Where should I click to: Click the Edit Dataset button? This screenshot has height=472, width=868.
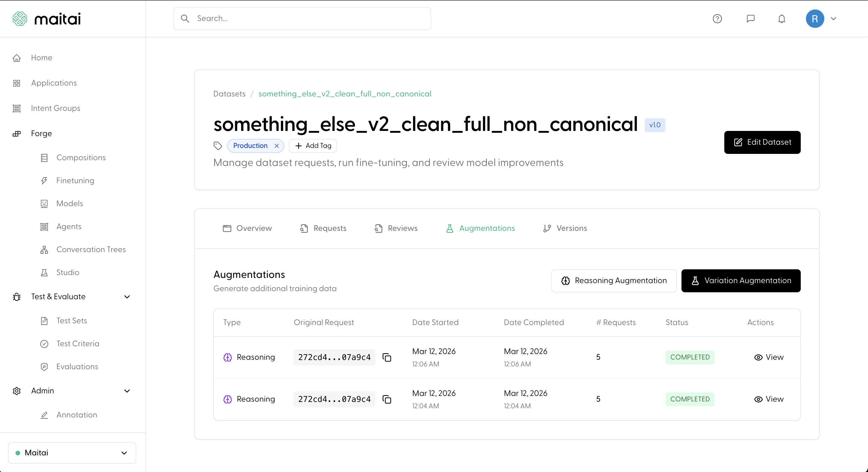click(x=762, y=142)
